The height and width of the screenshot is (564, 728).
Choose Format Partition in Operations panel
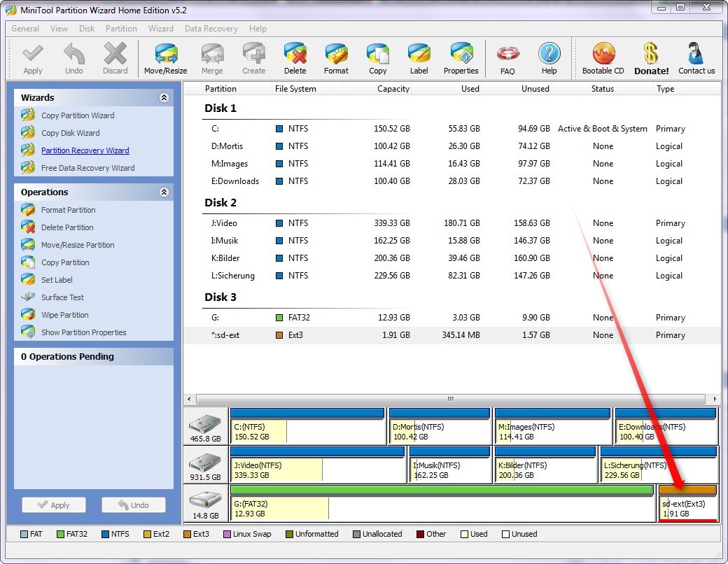[68, 210]
